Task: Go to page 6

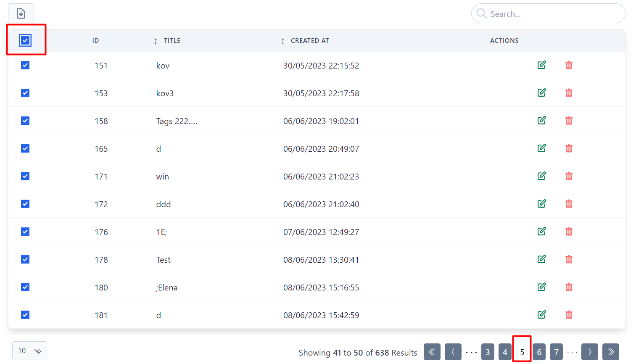Action: point(539,352)
